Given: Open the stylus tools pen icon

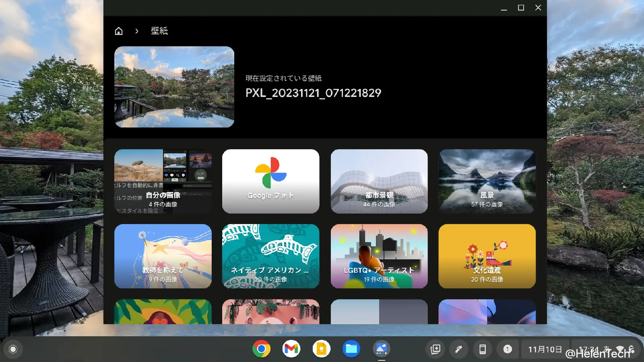Looking at the screenshot, I should coord(458,349).
